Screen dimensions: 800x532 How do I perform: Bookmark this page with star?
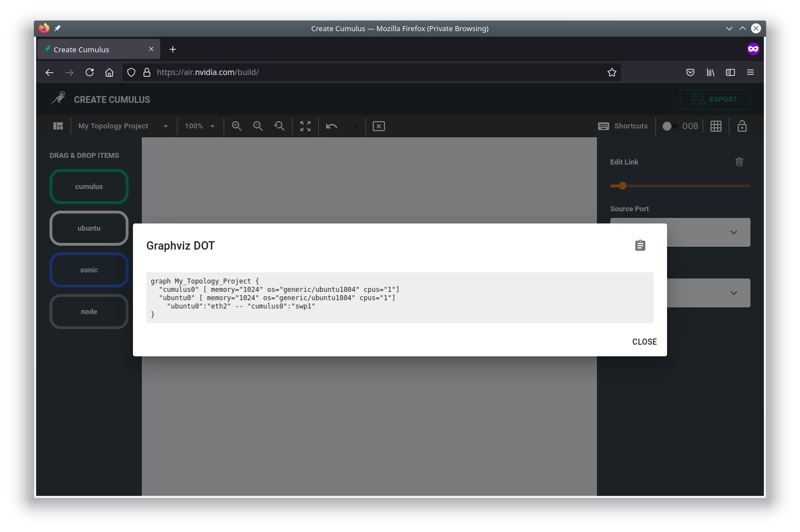(x=612, y=72)
